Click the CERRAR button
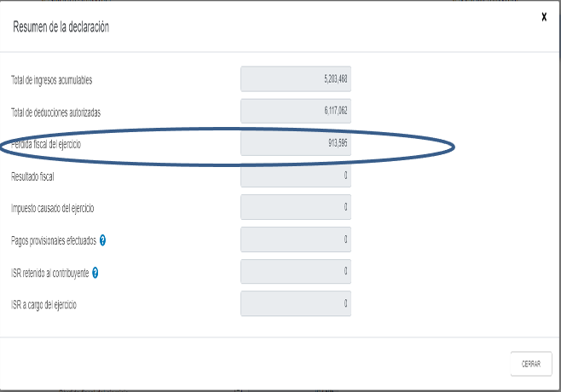The height and width of the screenshot is (392, 561). [531, 364]
